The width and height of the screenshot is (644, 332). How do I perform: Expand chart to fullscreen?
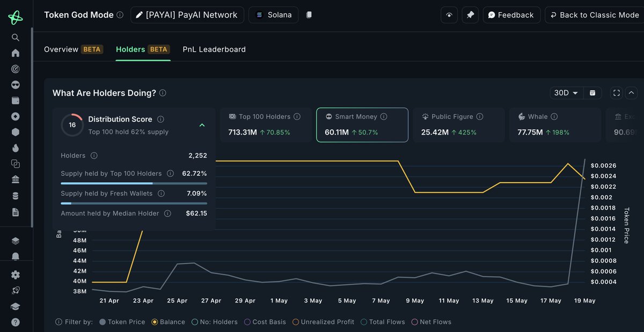[x=617, y=93]
